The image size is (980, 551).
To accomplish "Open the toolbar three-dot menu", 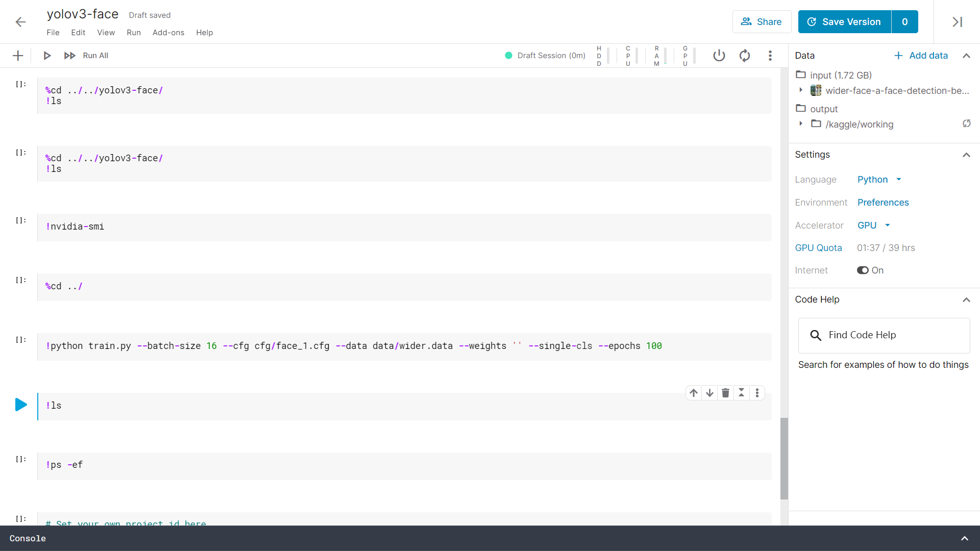I will click(770, 56).
